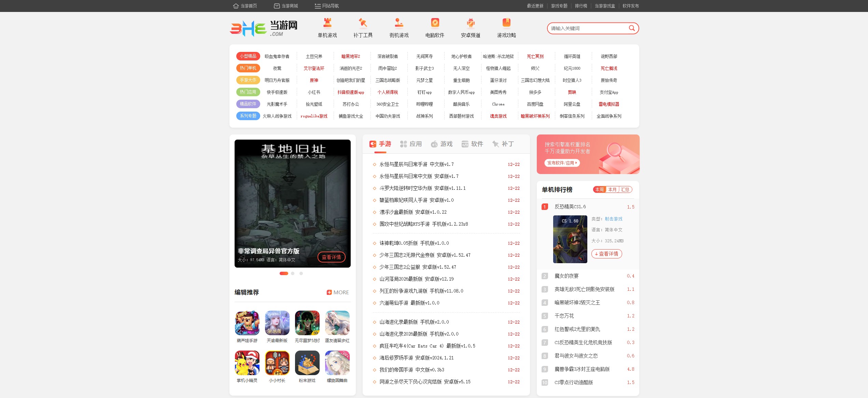Open the 游戏专题 menu item
Image resolution: width=868 pixels, height=398 pixels.
pyautogui.click(x=559, y=6)
